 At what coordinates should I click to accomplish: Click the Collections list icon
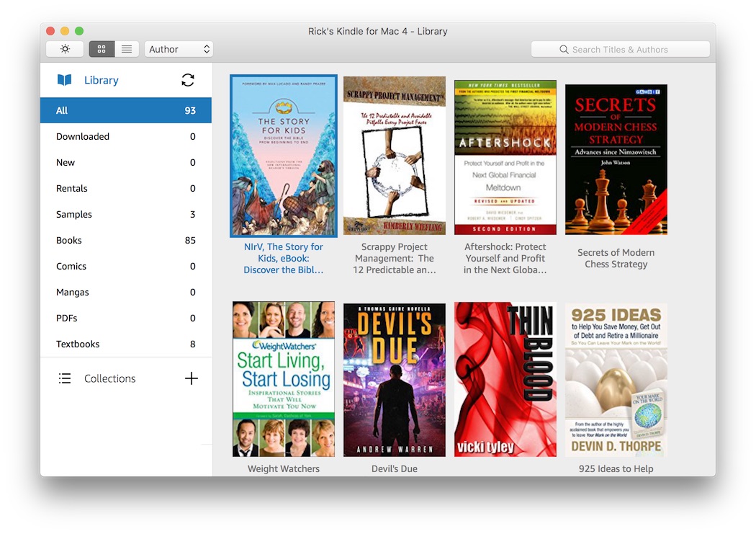click(65, 378)
